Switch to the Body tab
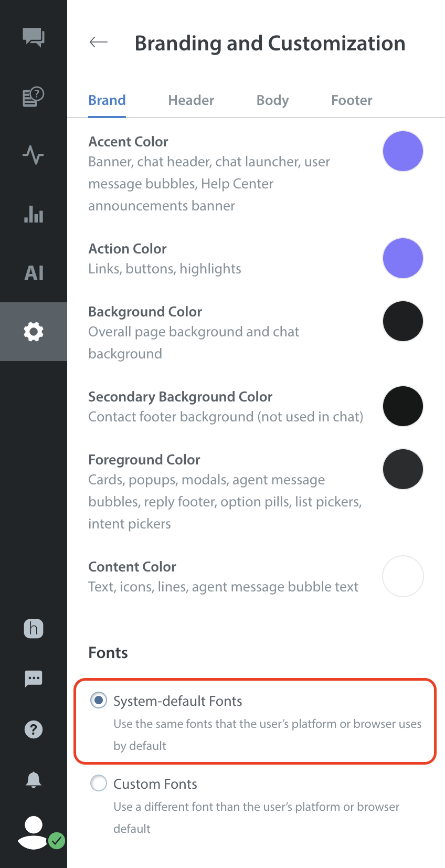The width and height of the screenshot is (445, 868). click(x=272, y=100)
